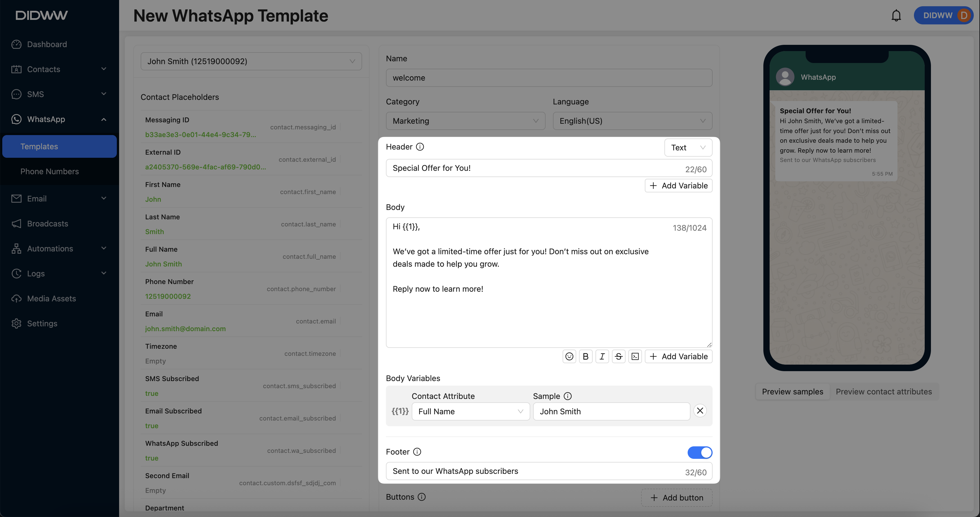Click into the Body text area
The image size is (980, 517).
click(549, 283)
